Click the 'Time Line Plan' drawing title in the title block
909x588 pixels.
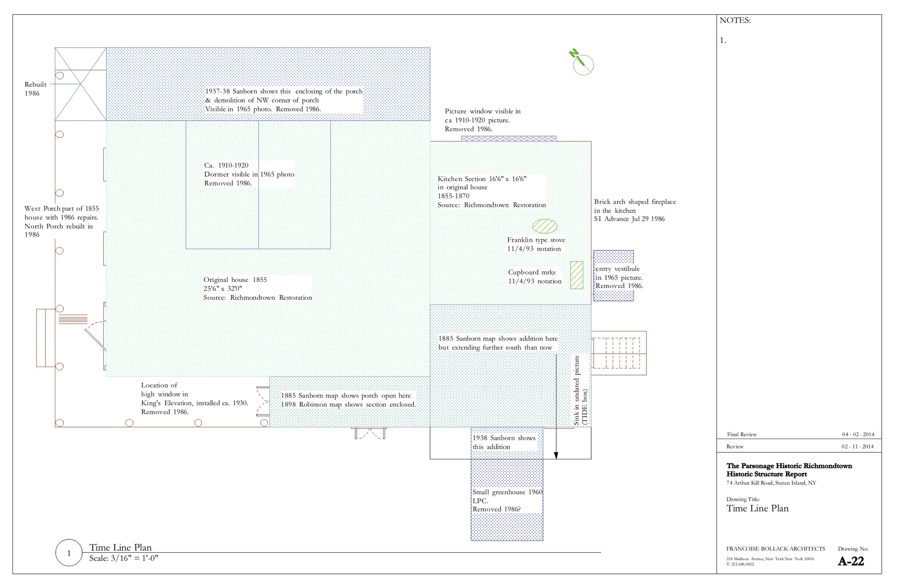(x=757, y=508)
